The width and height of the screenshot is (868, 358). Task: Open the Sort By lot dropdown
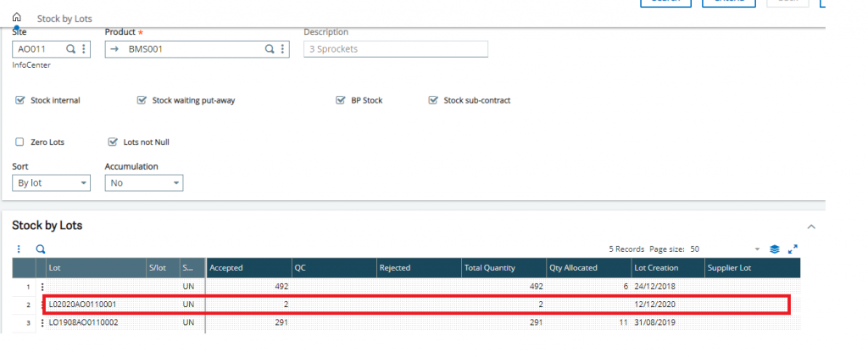(x=51, y=183)
